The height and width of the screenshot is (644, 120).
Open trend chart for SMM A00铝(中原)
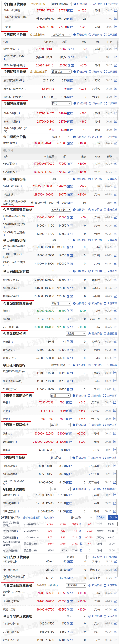click(115, 65)
